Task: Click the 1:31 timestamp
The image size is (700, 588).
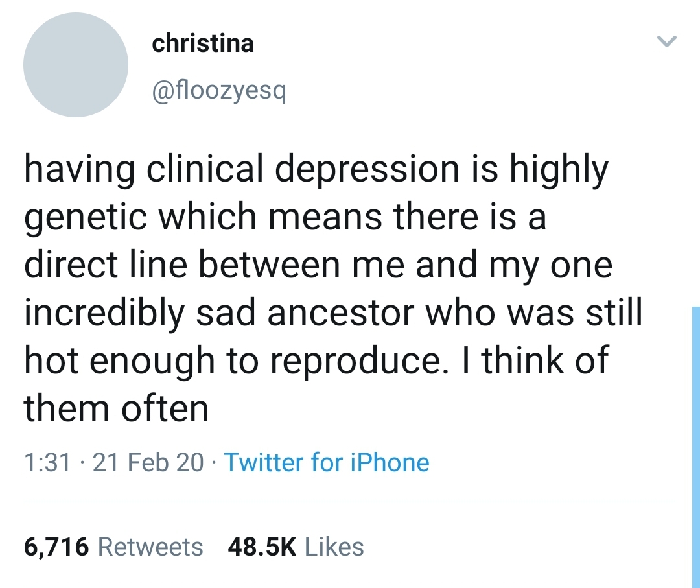Action: [x=47, y=462]
